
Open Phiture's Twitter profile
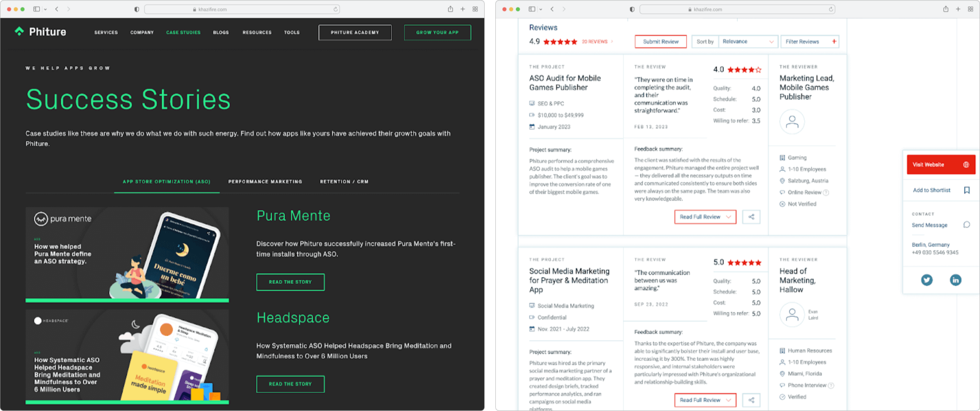point(927,280)
